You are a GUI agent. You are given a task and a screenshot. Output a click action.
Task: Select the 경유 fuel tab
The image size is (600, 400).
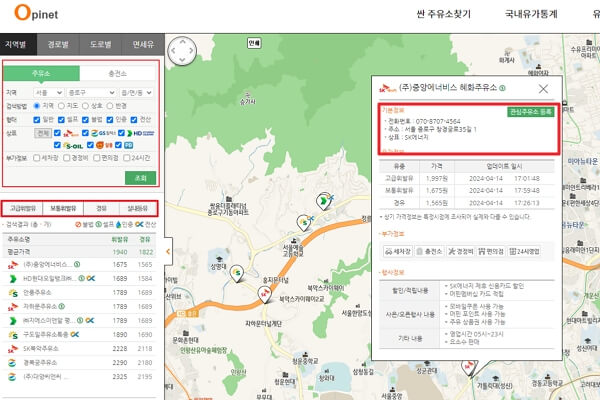click(x=101, y=208)
